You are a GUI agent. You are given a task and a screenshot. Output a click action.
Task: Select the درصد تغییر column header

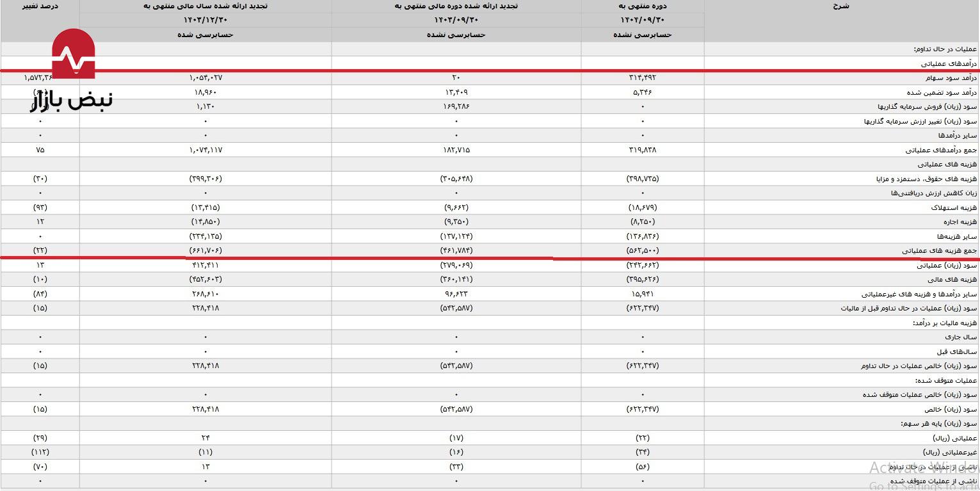point(40,6)
